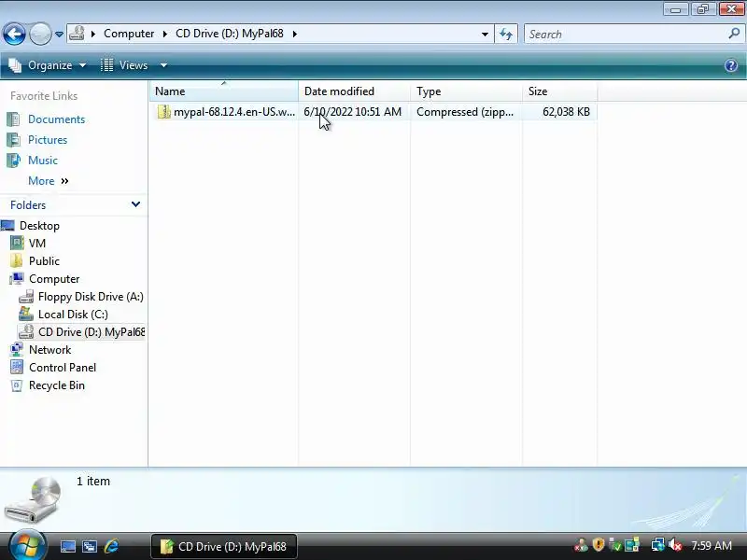This screenshot has height=560, width=747.
Task: Click the Views button
Action: tap(125, 65)
